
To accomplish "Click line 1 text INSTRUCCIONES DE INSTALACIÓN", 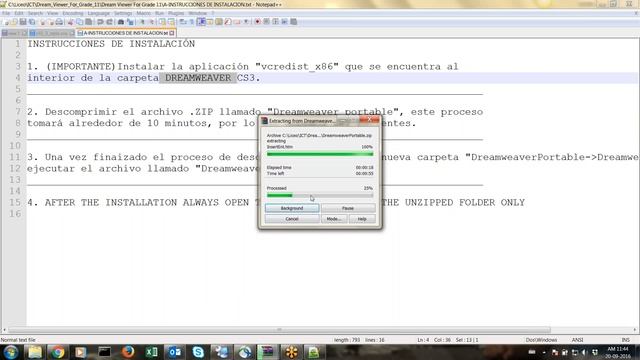I will [111, 44].
